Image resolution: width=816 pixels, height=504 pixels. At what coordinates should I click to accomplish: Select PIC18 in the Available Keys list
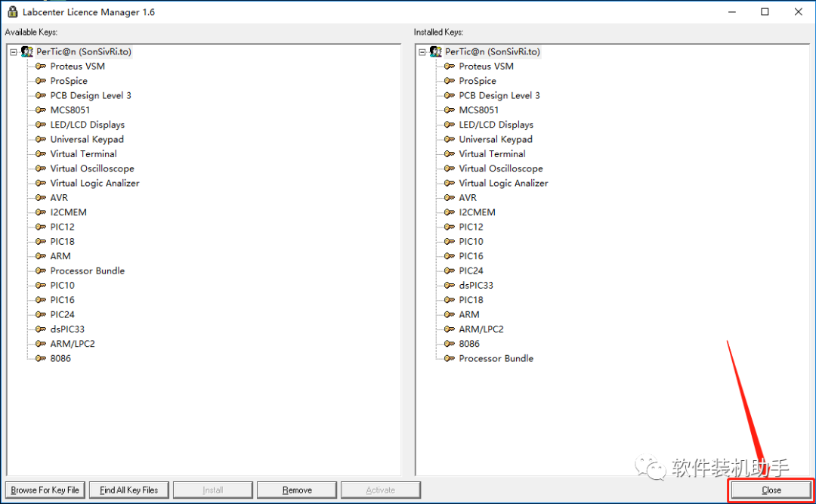pos(63,241)
